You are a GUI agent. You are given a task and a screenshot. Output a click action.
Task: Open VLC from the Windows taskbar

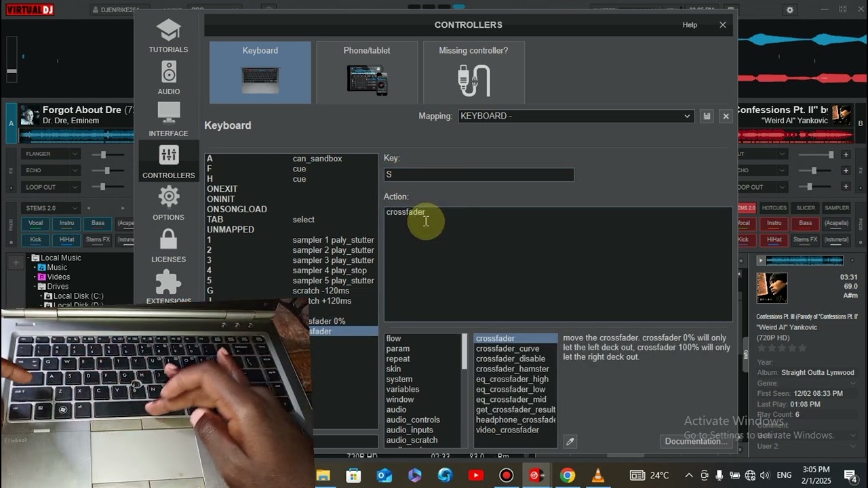point(598,475)
